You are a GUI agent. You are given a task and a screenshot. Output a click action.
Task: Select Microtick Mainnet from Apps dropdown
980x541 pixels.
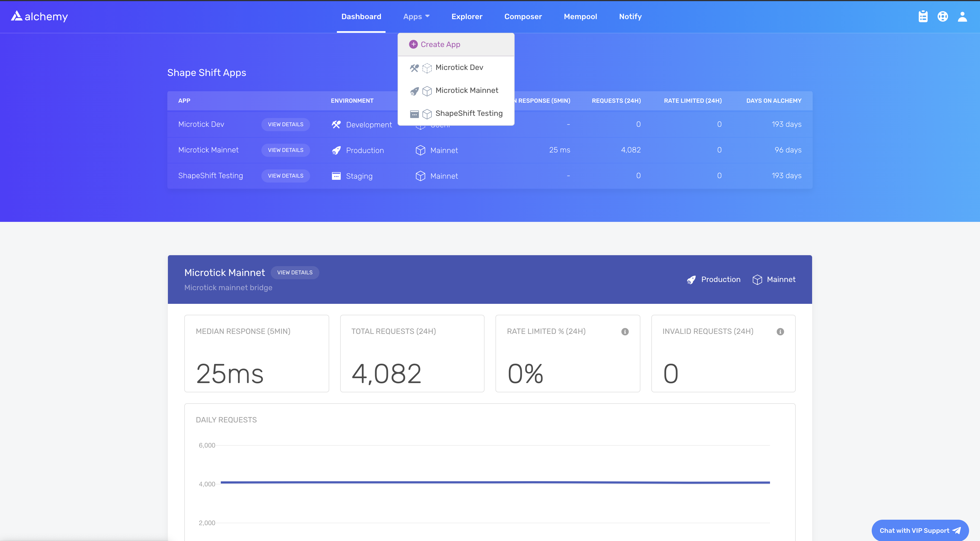click(x=466, y=90)
